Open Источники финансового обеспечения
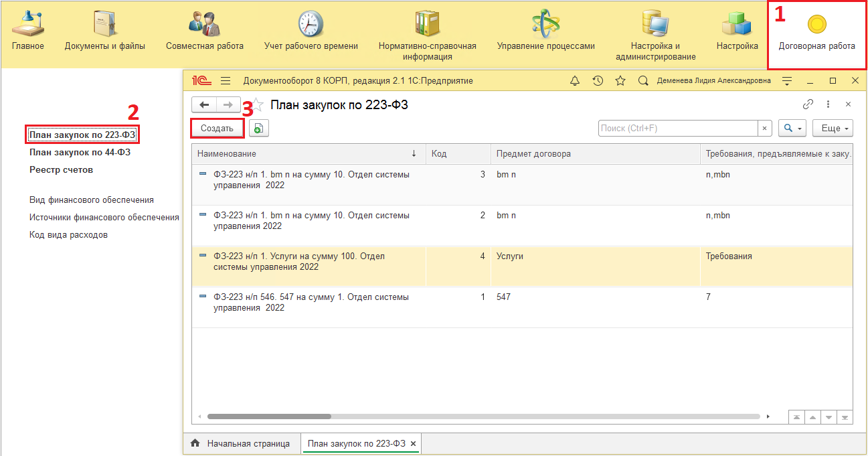The height and width of the screenshot is (456, 868). point(104,217)
